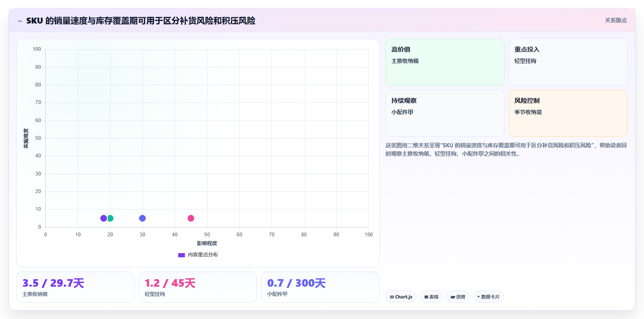Click the y-axis tick label 100
This screenshot has width=644, height=319.
tap(37, 50)
